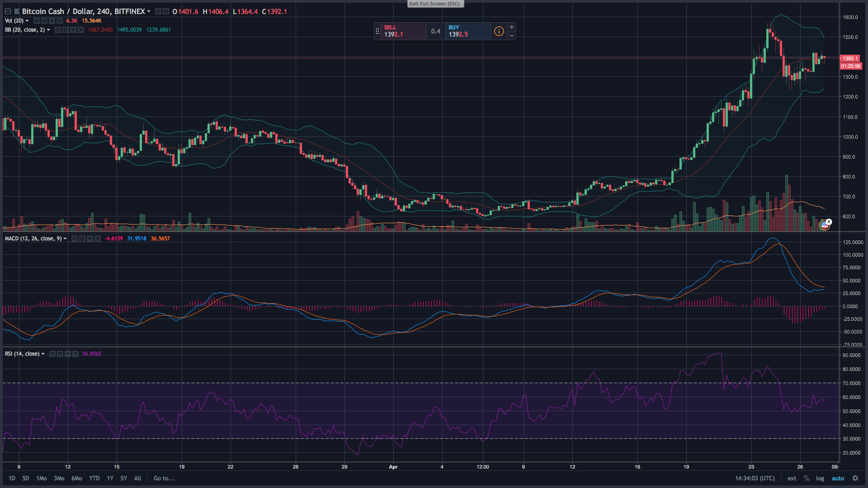This screenshot has width=868, height=488.
Task: Click the SELL 1392.1 button
Action: pos(403,31)
